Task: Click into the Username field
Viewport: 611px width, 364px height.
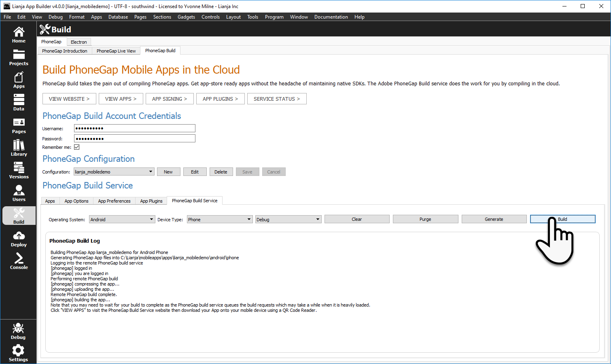Action: pyautogui.click(x=134, y=128)
